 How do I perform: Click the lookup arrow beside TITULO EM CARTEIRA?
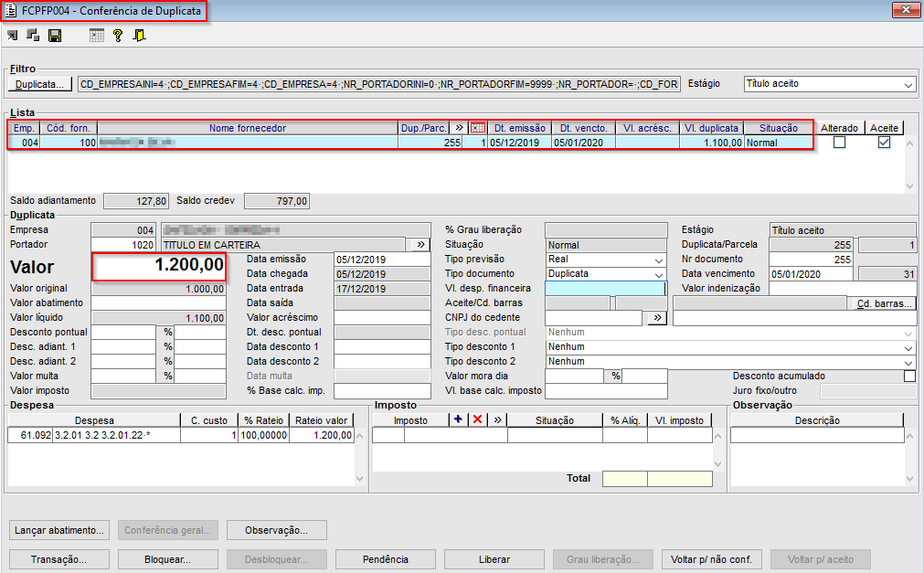[420, 244]
